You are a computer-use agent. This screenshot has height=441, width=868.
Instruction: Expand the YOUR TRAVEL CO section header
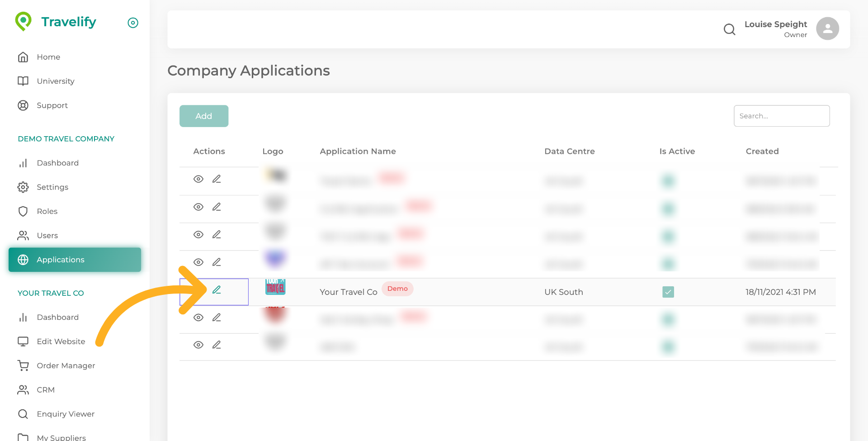[50, 293]
